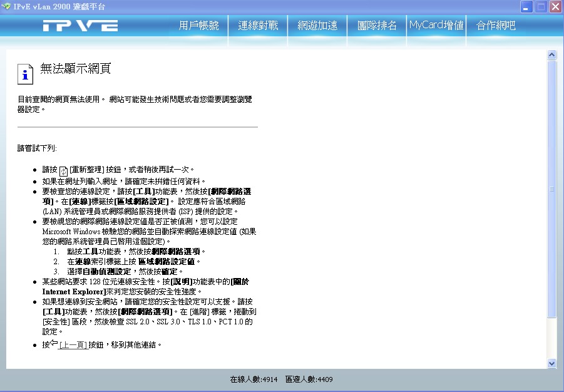Click the scrollbar down arrow
This screenshot has width=564, height=392.
point(551,364)
